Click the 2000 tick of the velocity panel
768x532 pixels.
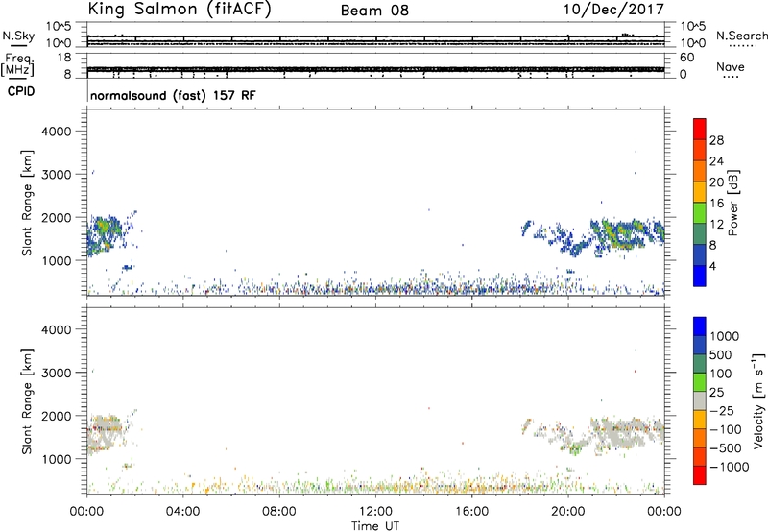56,416
